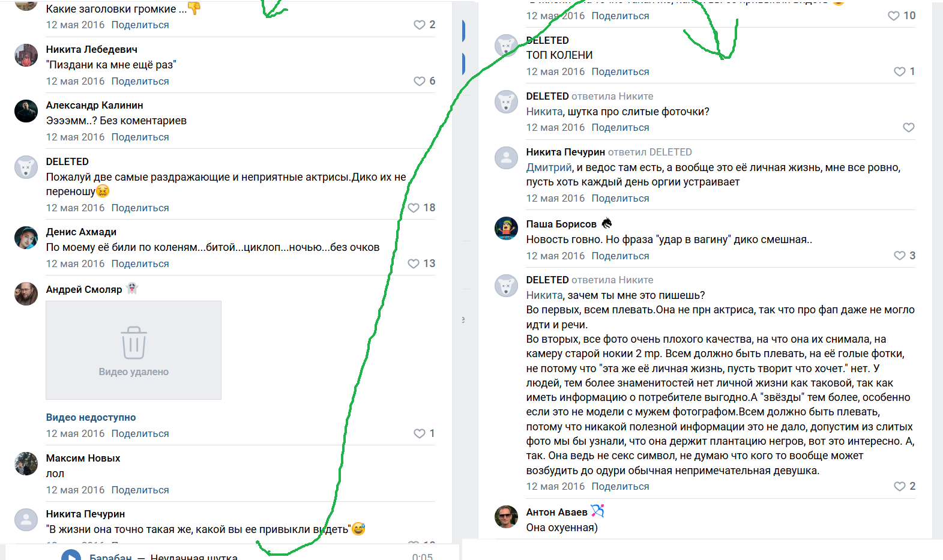The height and width of the screenshot is (560, 943).
Task: Click heart on comment with 18 likes
Action: (x=414, y=208)
